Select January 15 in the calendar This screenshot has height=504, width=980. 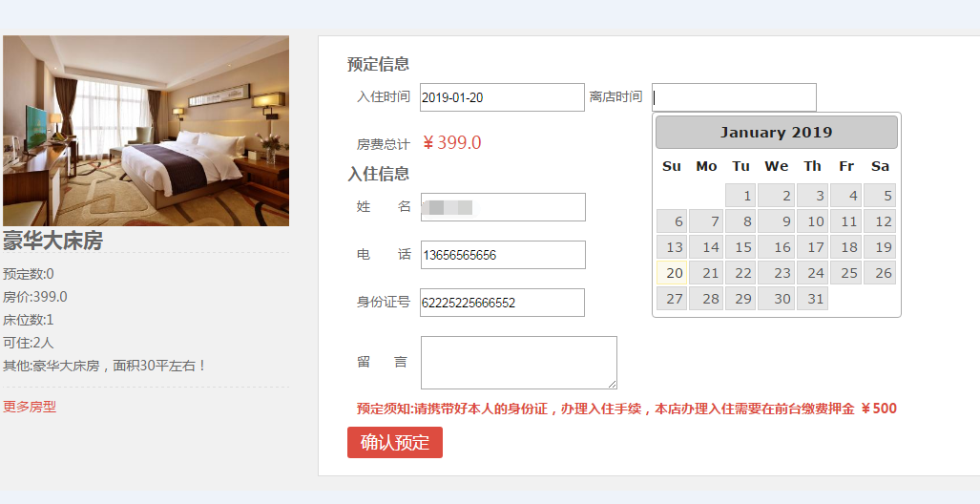(x=740, y=247)
